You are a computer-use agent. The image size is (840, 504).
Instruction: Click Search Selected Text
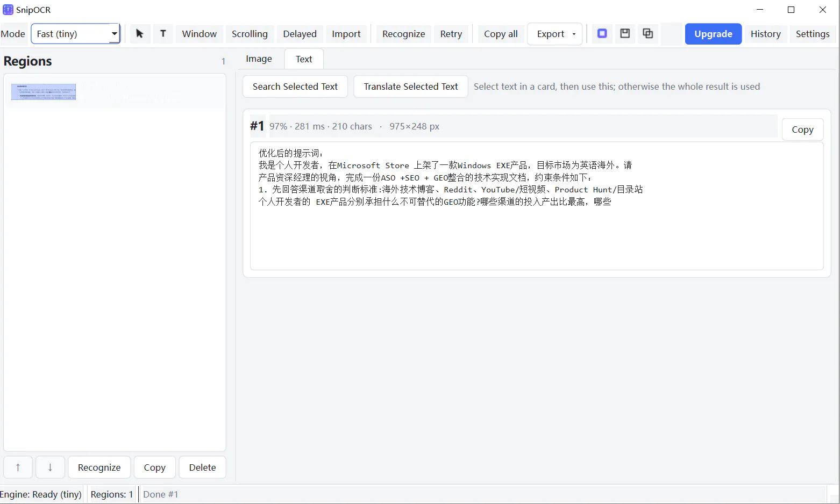[x=295, y=87]
